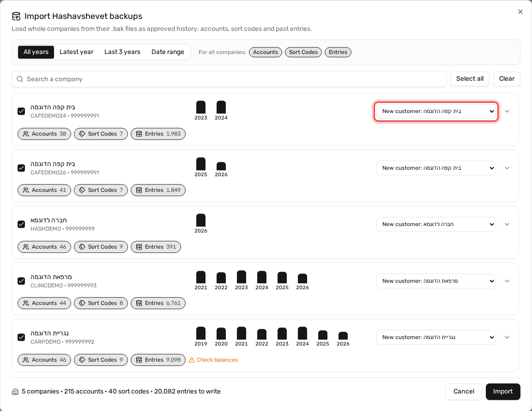Click the Import button
The height and width of the screenshot is (411, 532).
503,392
